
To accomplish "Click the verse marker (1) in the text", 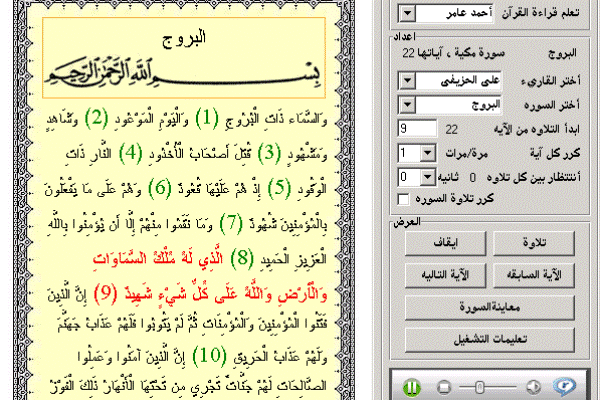I will click(x=205, y=119).
